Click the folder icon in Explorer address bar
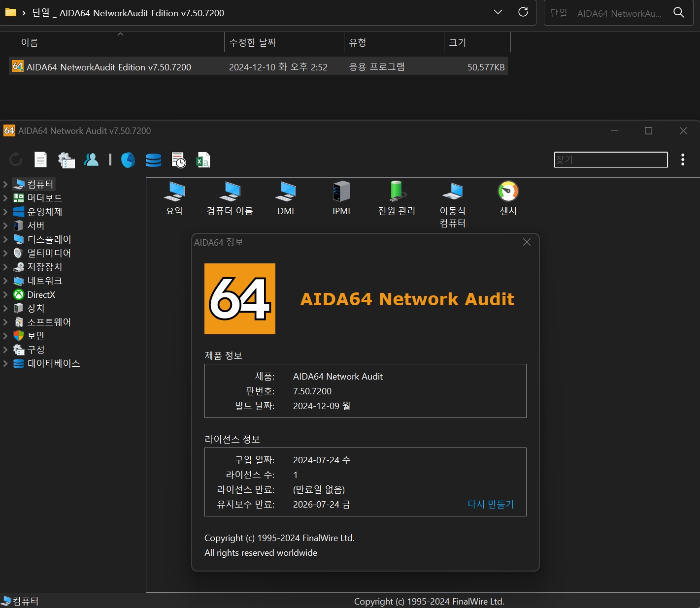 10,12
